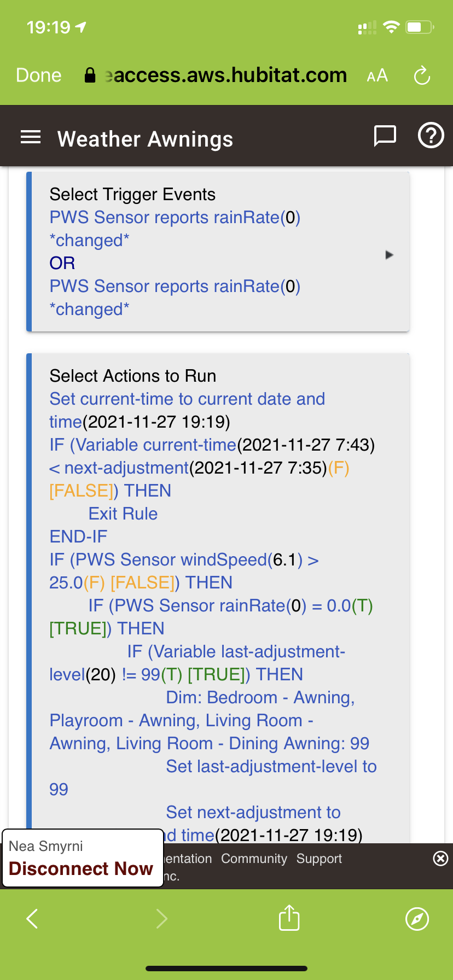Expand the Select Trigger Events arrow
Image resolution: width=453 pixels, height=980 pixels.
[389, 255]
